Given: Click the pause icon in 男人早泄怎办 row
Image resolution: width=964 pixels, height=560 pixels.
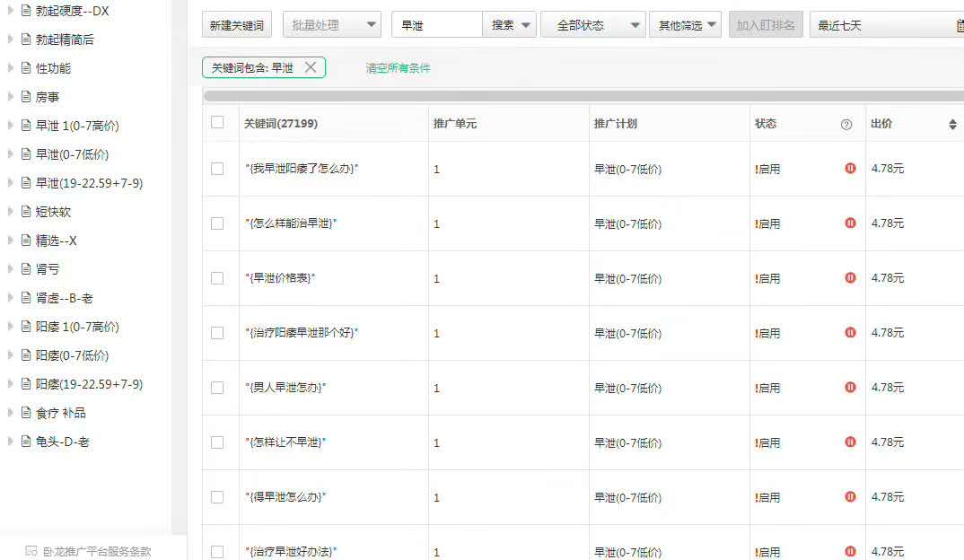Looking at the screenshot, I should click(x=850, y=388).
